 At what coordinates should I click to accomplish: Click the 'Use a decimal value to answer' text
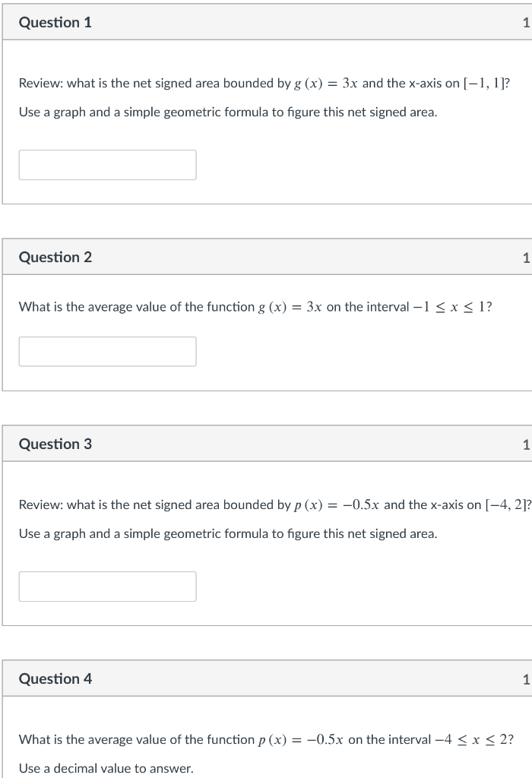coord(106,768)
